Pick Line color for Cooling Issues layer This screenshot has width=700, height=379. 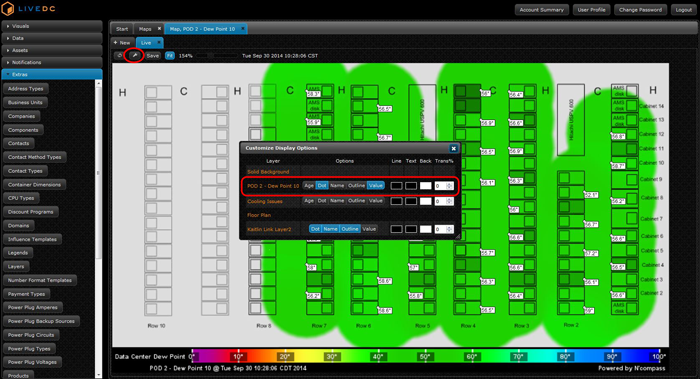pyautogui.click(x=396, y=201)
